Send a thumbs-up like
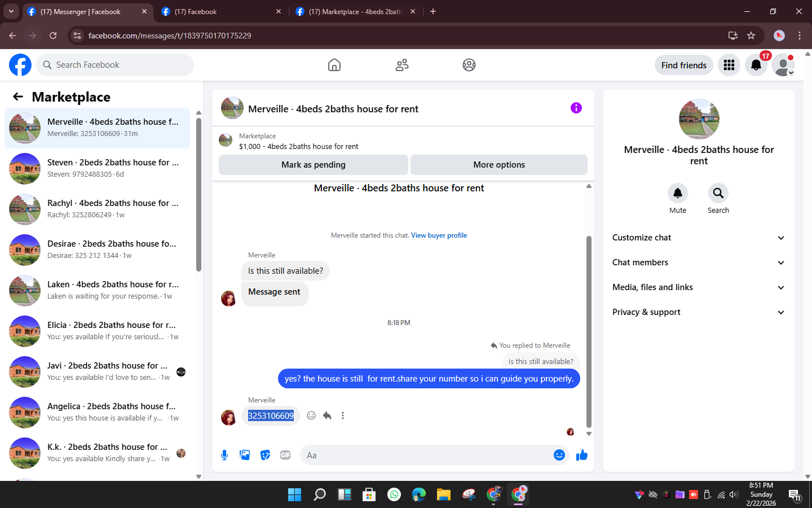Viewport: 812px width, 508px height. [x=582, y=455]
